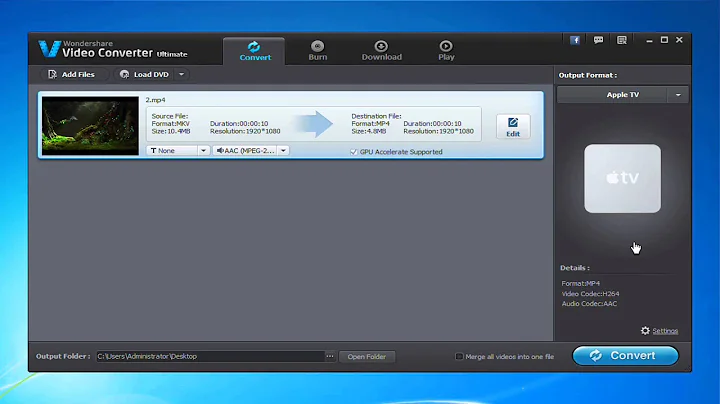The image size is (720, 404).
Task: Click the Wondershare Video Converter logo
Action: [112, 49]
